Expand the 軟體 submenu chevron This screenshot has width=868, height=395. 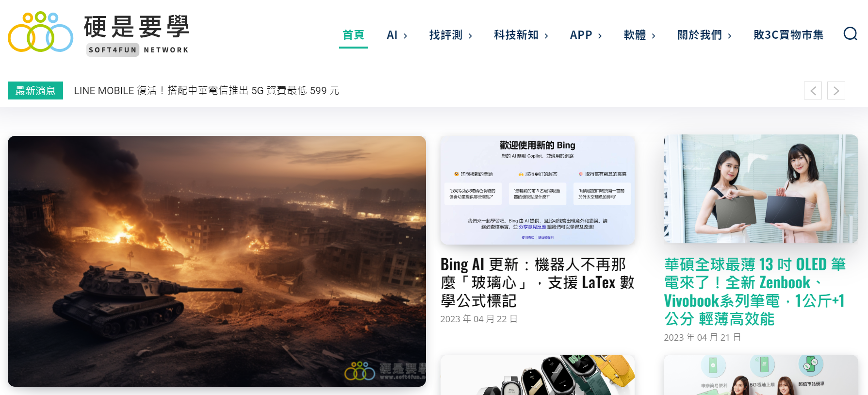[x=654, y=36]
